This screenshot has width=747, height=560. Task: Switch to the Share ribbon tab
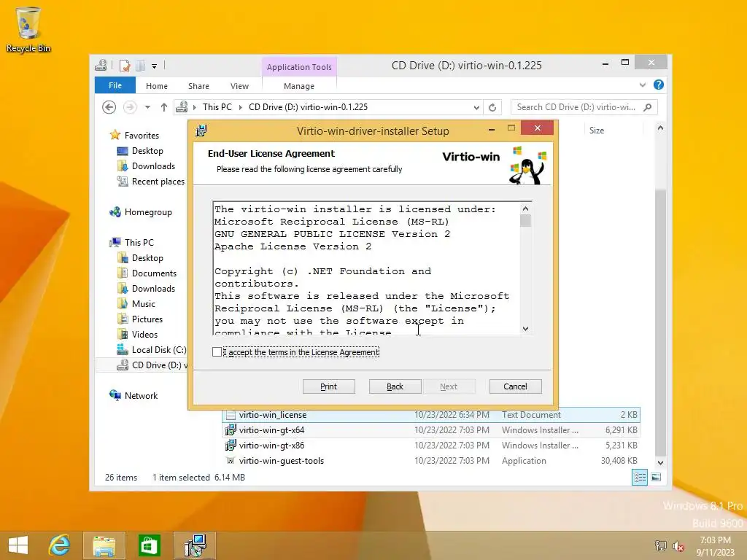click(198, 86)
